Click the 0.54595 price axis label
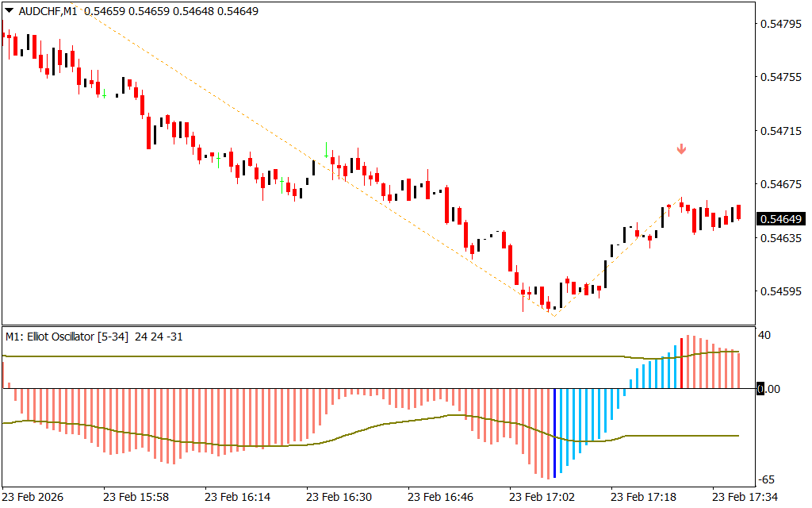This screenshot has height=508, width=812. [x=781, y=291]
